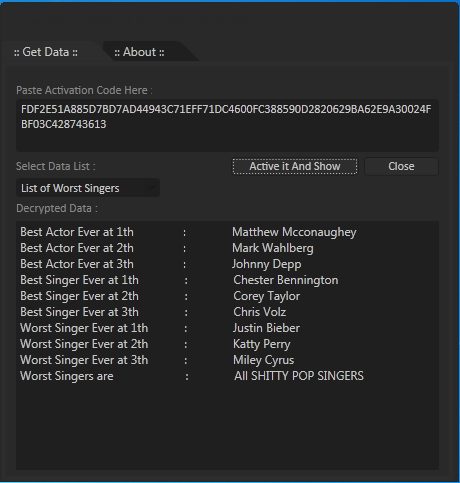460x483 pixels.
Task: Click the Close button
Action: 401,166
